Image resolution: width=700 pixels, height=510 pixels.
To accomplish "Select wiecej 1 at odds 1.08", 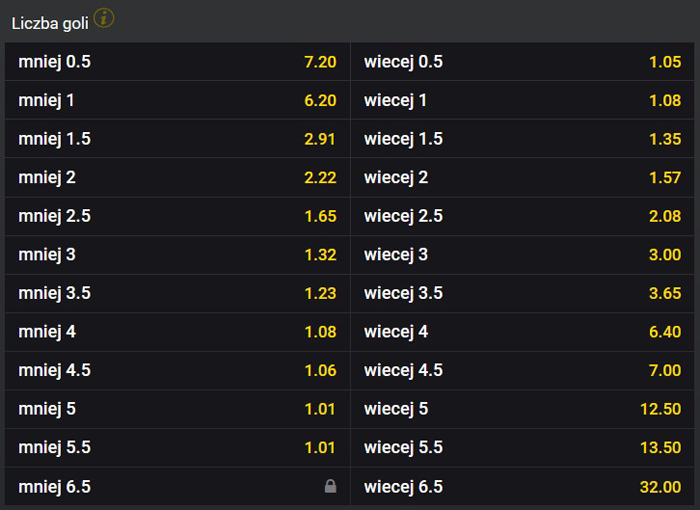I will [523, 100].
